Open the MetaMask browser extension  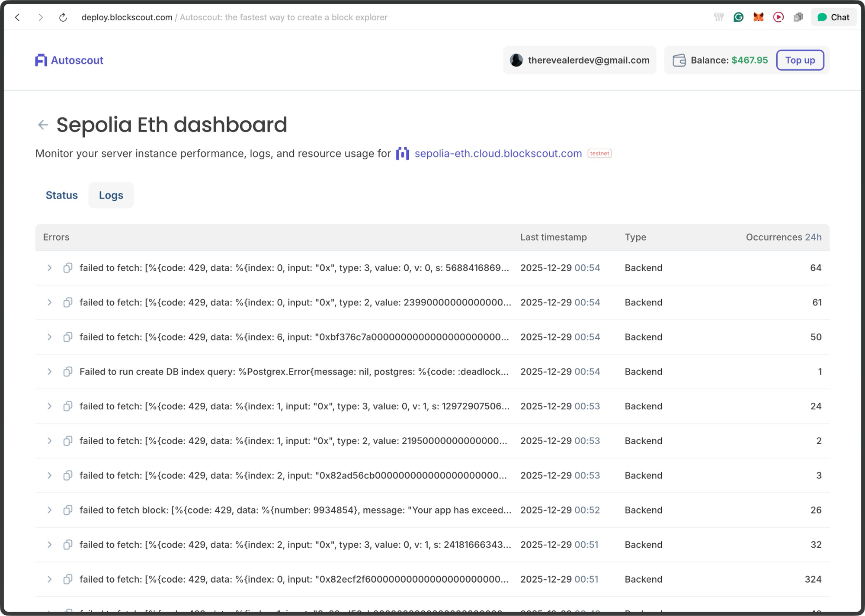[758, 17]
